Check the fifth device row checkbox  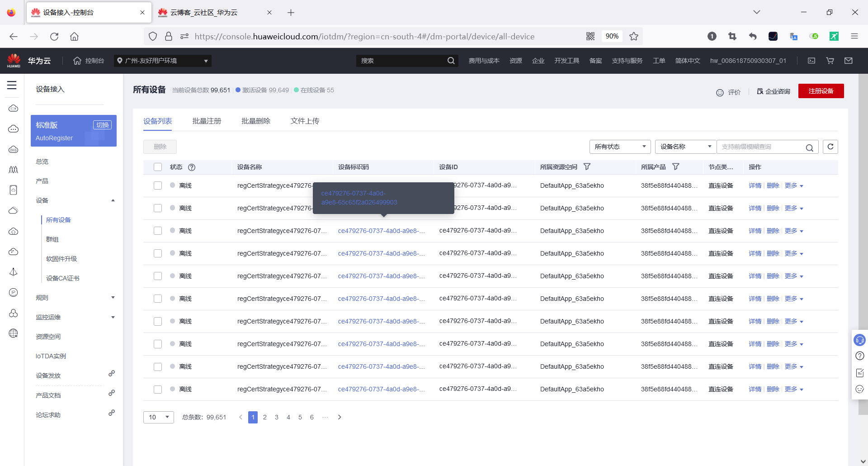click(x=158, y=276)
